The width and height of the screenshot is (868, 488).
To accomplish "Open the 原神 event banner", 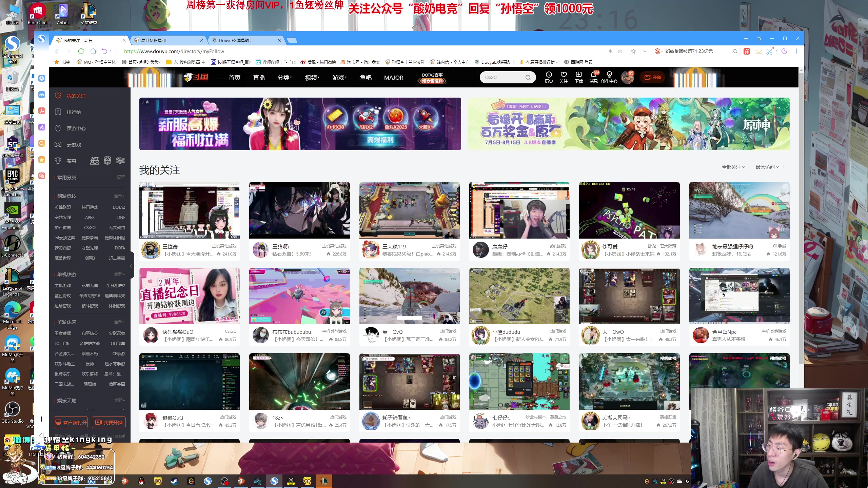I will (x=629, y=124).
